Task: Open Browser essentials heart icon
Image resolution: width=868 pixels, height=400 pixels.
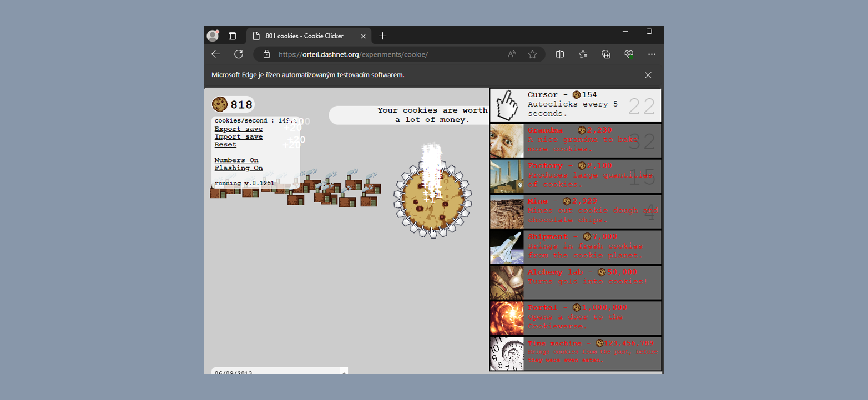Action: [629, 54]
